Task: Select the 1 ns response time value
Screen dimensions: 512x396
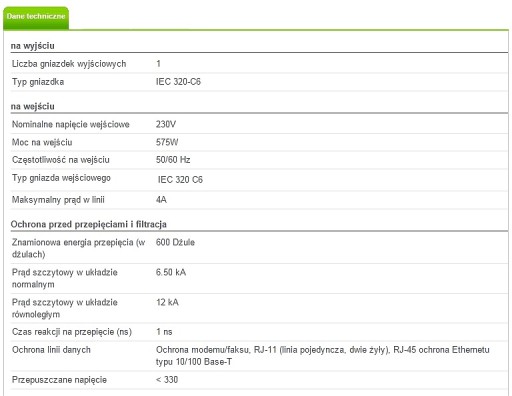Action: click(x=164, y=332)
